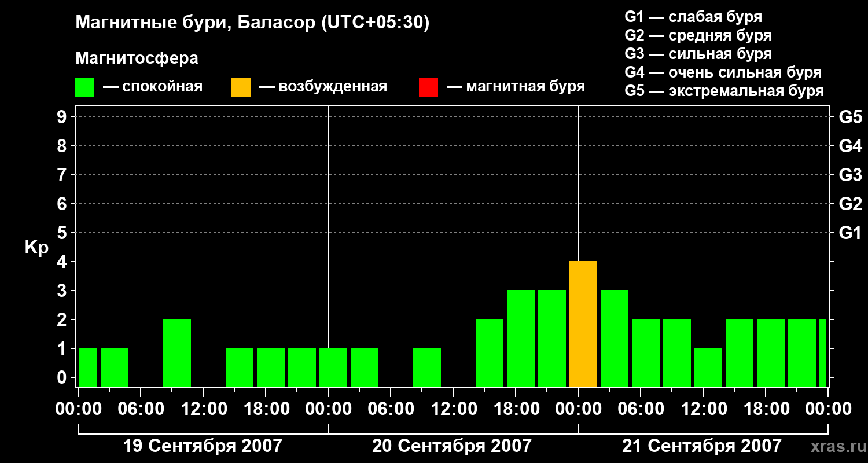Click the G5 storm level label on axis
Image resolution: width=868 pixels, height=463 pixels.
tap(850, 117)
